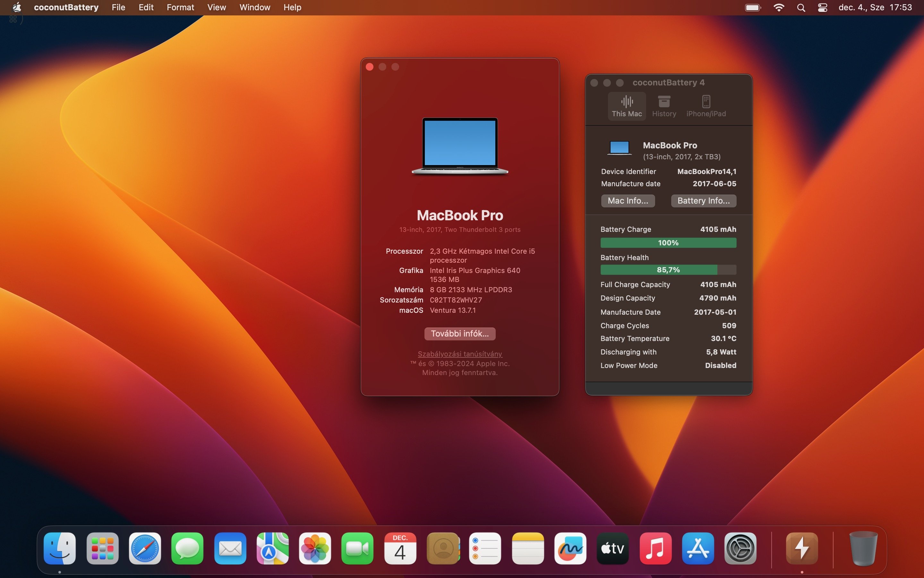Click the Discharging with 5,8 Watt value

pyautogui.click(x=721, y=352)
